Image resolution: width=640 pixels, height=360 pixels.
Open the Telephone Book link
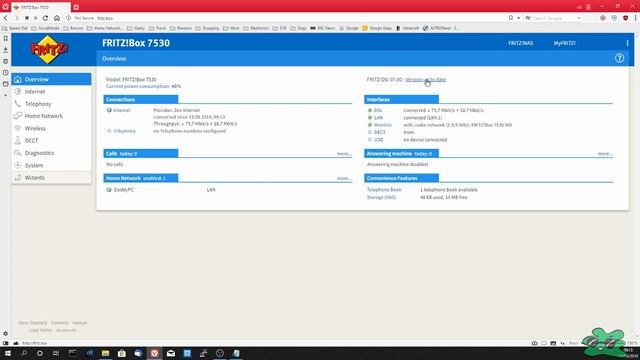click(x=384, y=190)
